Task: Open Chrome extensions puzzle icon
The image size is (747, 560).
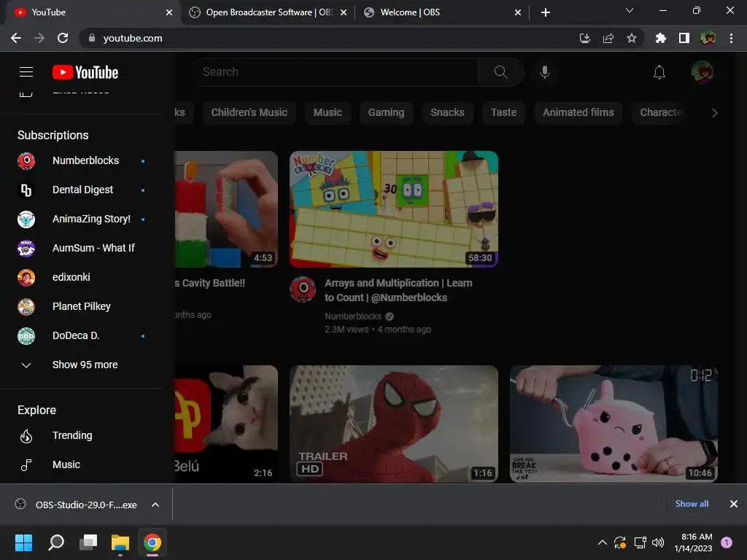Action: click(660, 38)
